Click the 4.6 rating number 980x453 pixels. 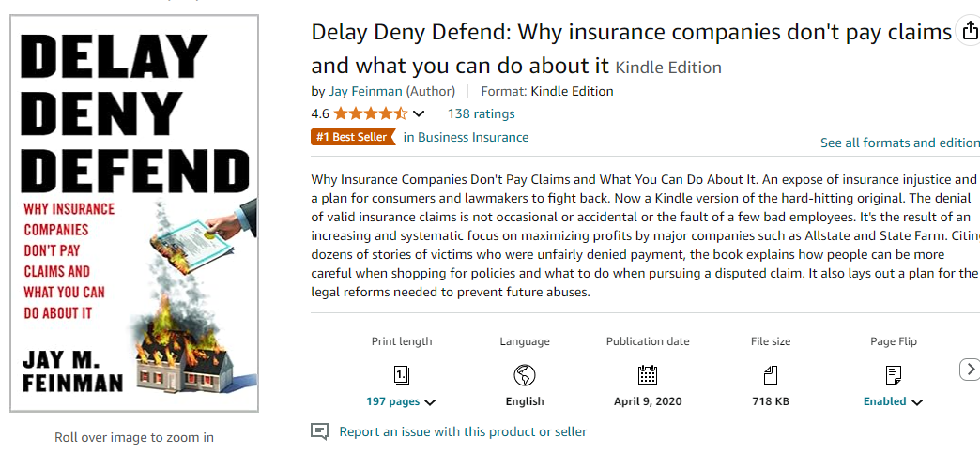click(x=320, y=114)
